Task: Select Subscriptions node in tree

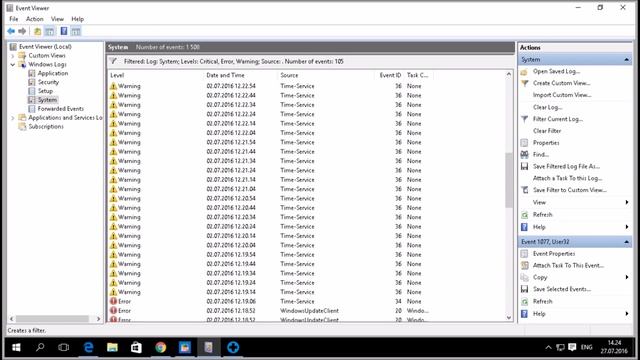Action: (x=46, y=127)
